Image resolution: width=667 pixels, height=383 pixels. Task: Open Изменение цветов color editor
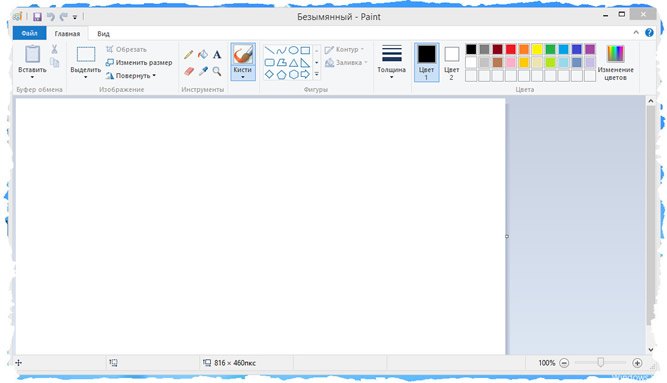[x=616, y=63]
